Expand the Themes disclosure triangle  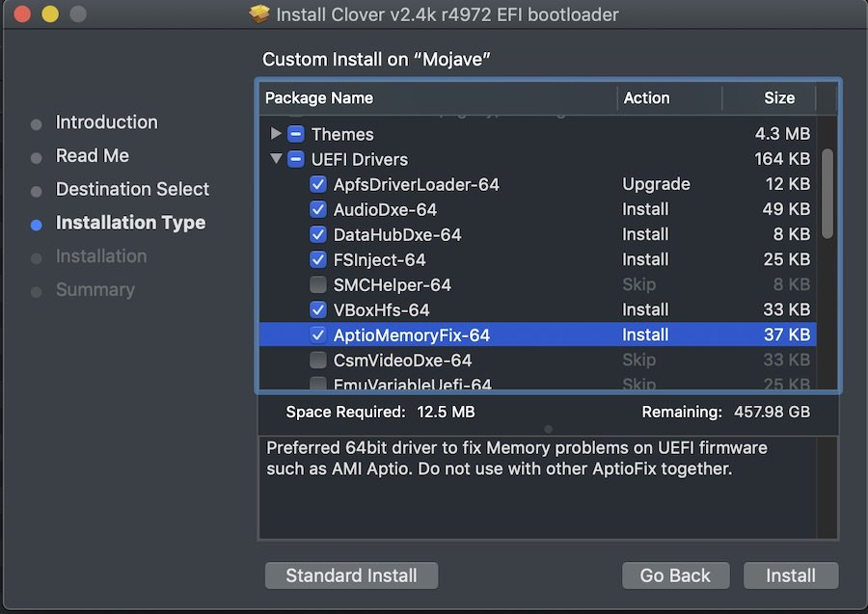point(275,133)
